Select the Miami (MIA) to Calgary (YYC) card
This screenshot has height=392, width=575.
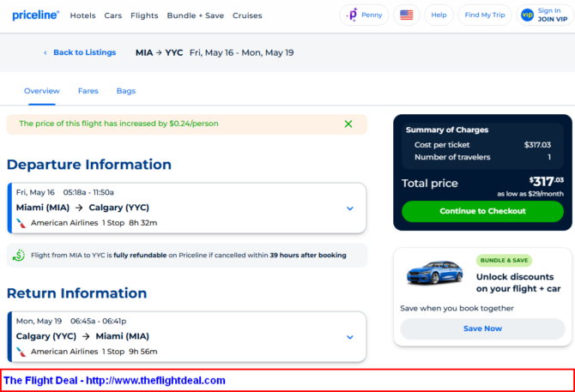tap(187, 208)
